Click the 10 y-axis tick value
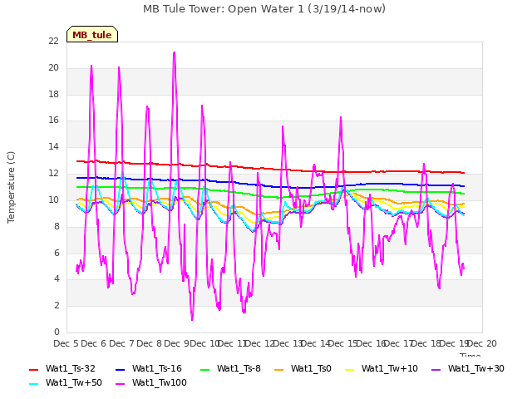 click(53, 199)
